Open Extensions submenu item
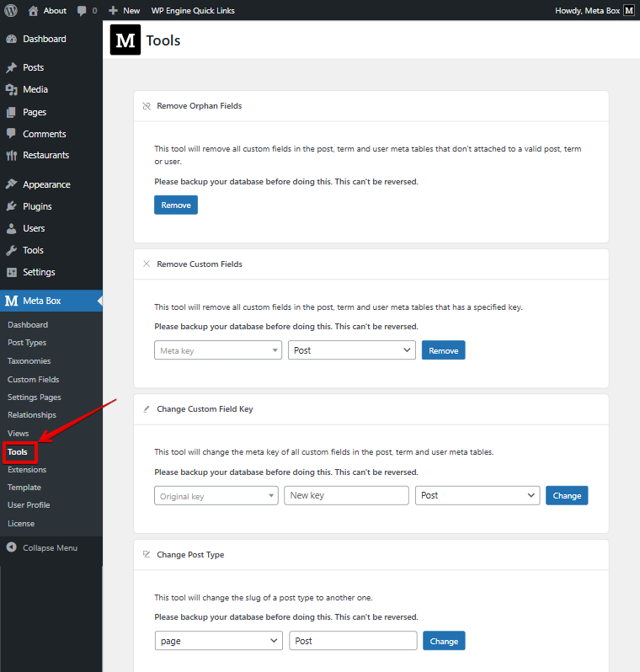Image resolution: width=640 pixels, height=672 pixels. click(27, 470)
